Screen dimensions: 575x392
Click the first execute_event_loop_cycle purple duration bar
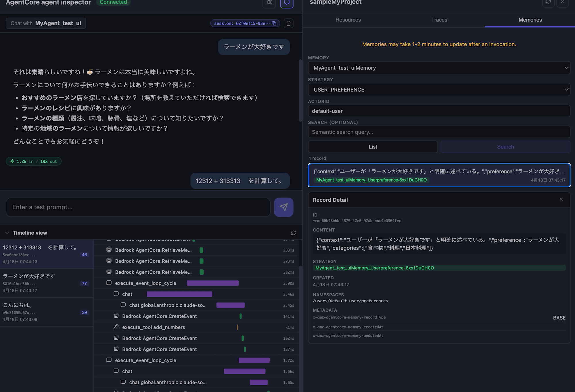pyautogui.click(x=212, y=283)
